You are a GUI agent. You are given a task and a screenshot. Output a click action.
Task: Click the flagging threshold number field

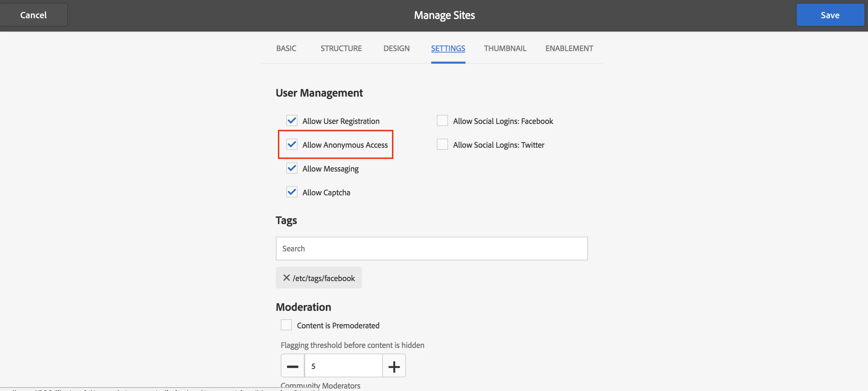[343, 366]
